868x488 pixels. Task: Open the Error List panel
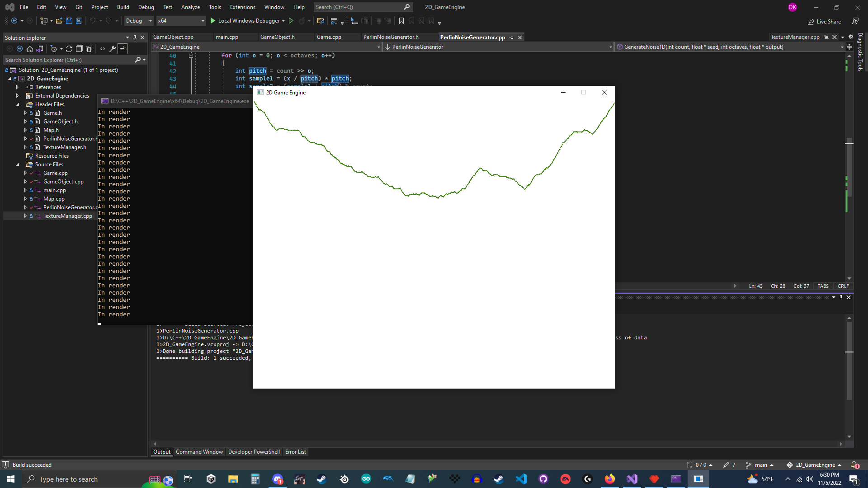click(x=295, y=451)
